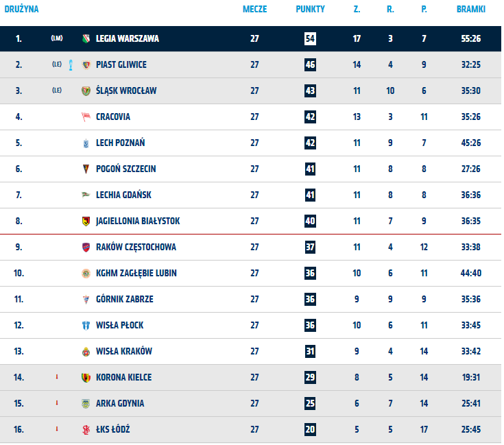Click the Cracovia club crest
504x445 pixels.
coord(86,117)
